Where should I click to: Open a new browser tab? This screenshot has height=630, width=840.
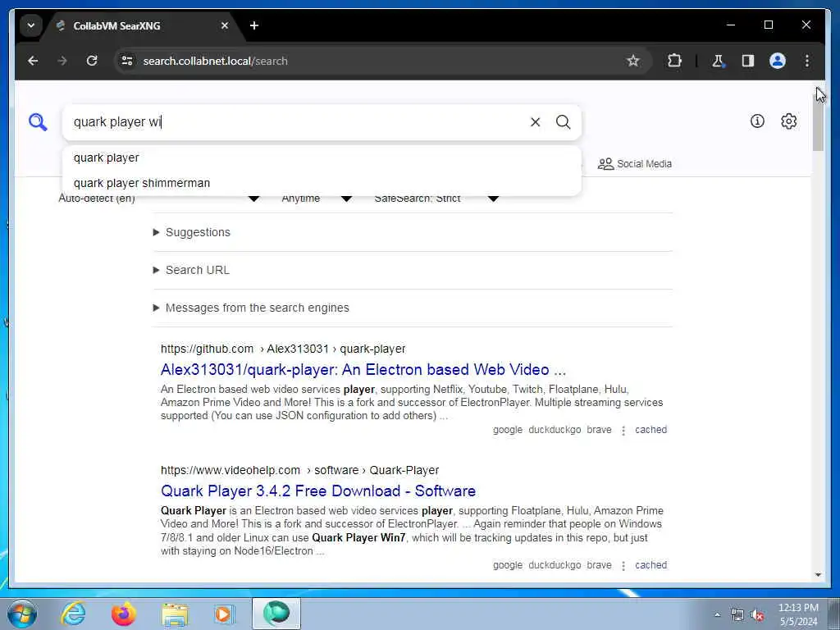254,25
